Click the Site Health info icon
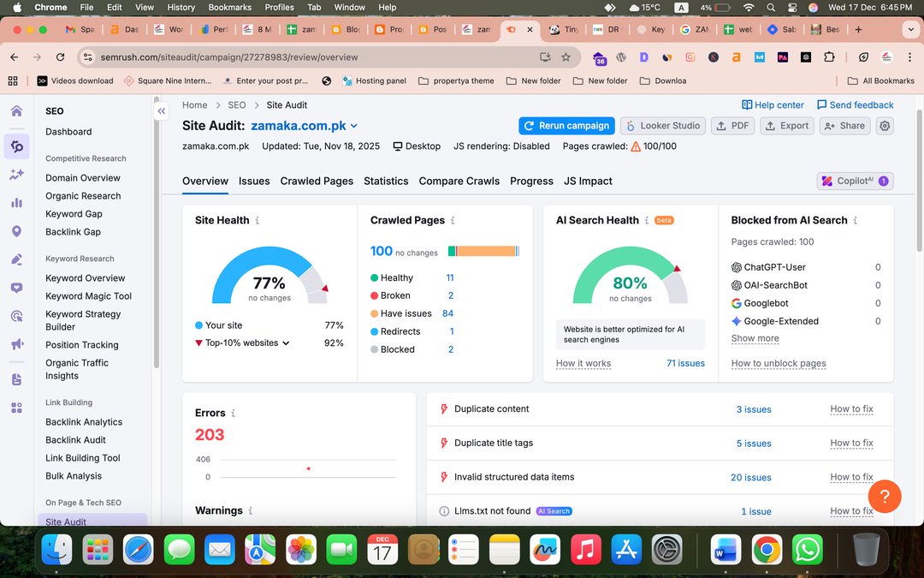The height and width of the screenshot is (578, 924). (x=258, y=220)
